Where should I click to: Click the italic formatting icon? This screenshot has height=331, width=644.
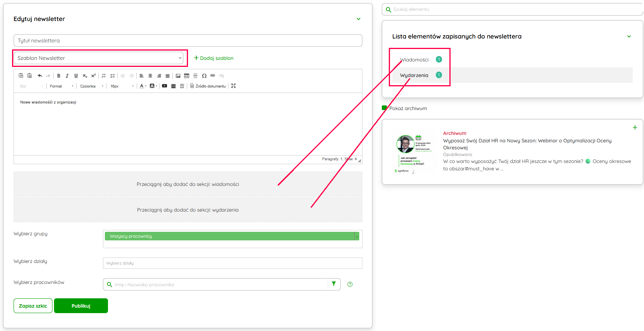click(x=67, y=76)
